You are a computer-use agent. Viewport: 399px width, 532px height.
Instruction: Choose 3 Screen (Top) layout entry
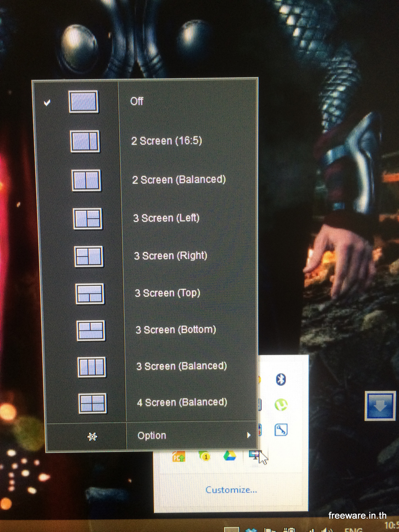[168, 293]
